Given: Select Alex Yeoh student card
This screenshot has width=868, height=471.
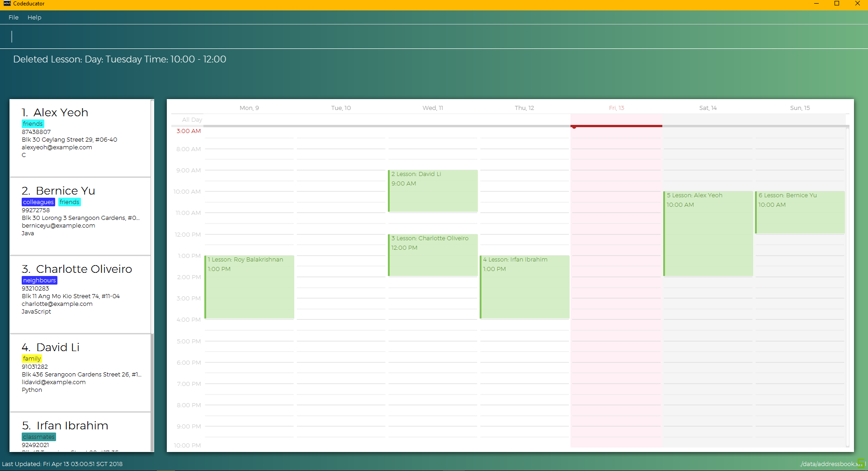Looking at the screenshot, I should coord(80,138).
